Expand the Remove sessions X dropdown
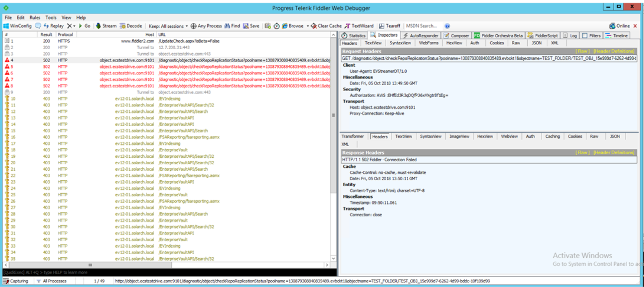644x287 pixels. (71, 26)
